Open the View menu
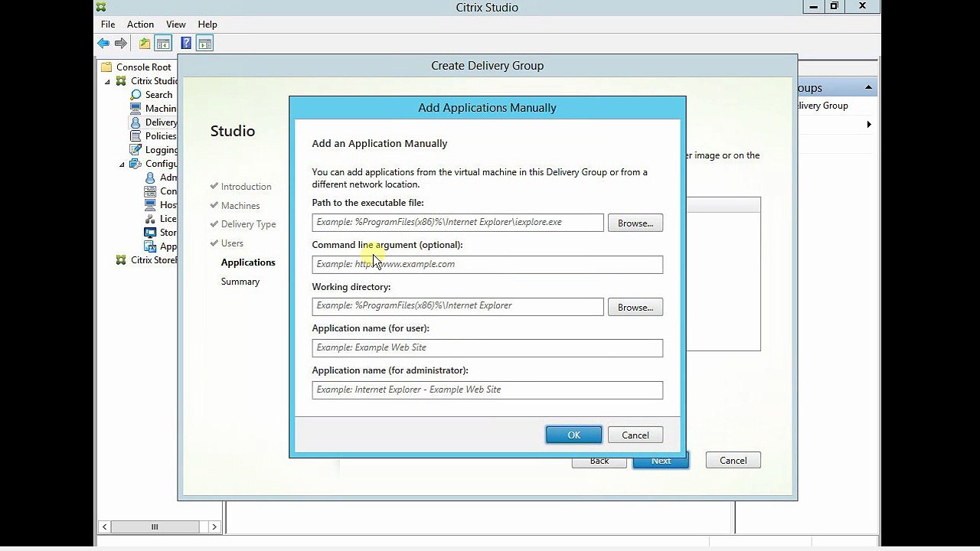Screen dimensions: 980x551 176,24
